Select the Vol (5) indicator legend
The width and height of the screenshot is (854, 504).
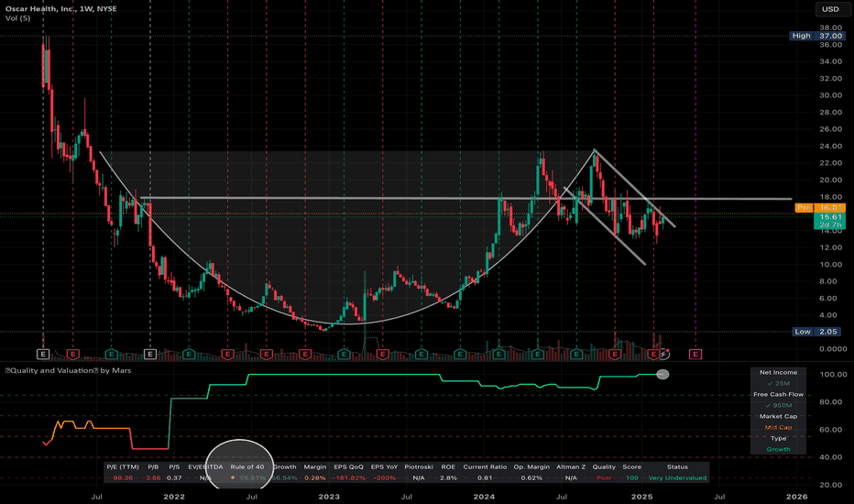[x=18, y=18]
